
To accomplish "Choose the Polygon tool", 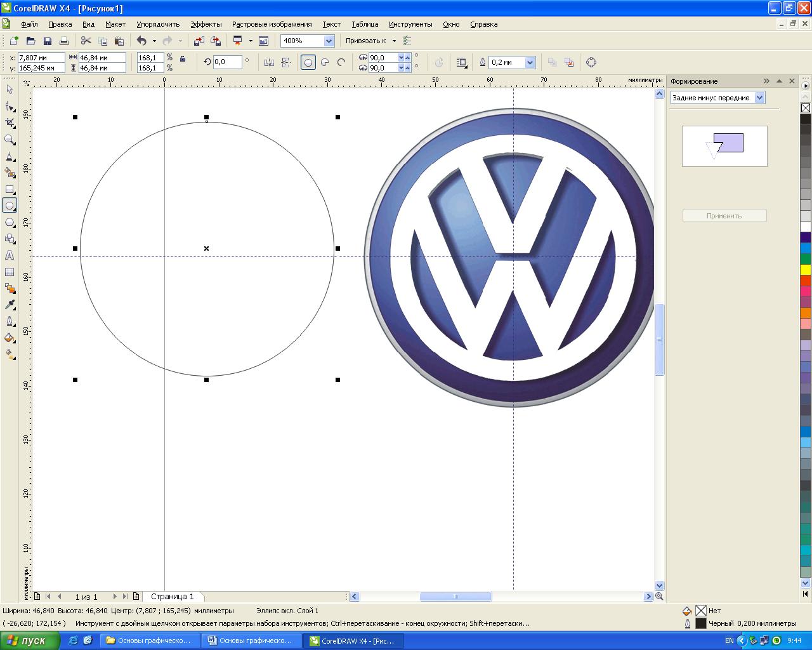I will click(x=10, y=222).
